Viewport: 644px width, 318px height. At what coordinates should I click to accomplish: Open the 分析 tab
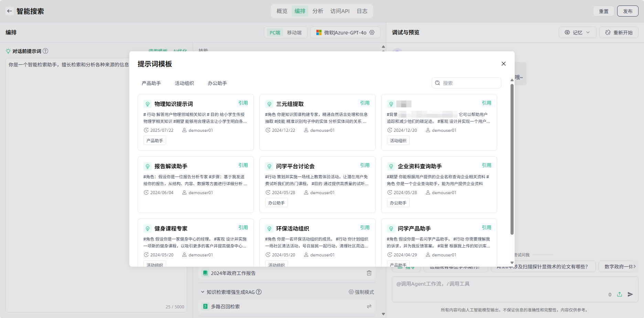pos(318,11)
